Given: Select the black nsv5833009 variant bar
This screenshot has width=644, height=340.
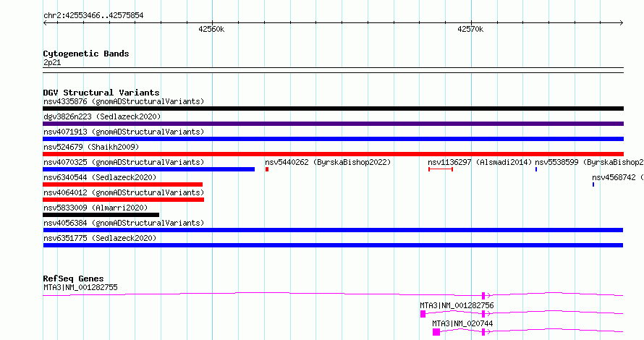Looking at the screenshot, I should tap(101, 215).
